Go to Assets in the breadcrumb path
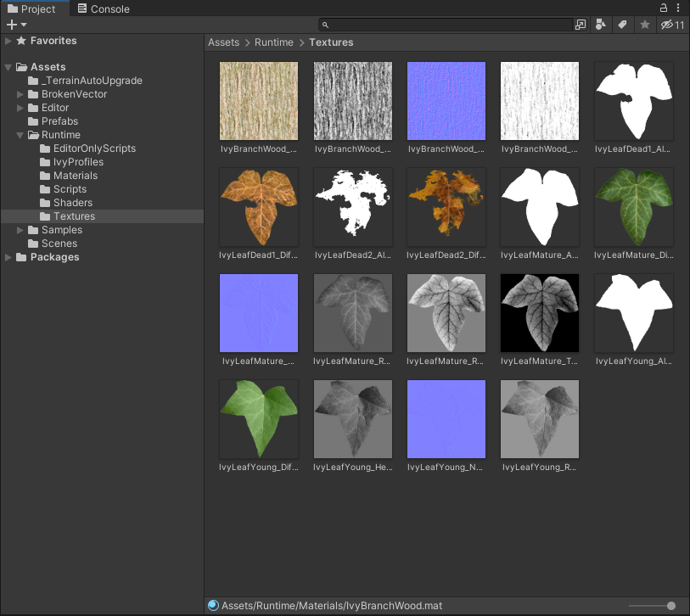 pyautogui.click(x=223, y=42)
